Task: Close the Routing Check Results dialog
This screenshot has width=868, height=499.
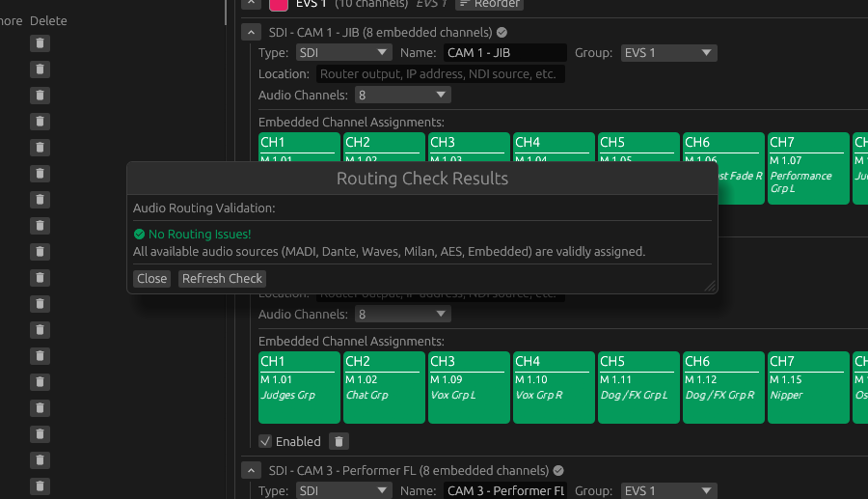Action: pyautogui.click(x=151, y=279)
